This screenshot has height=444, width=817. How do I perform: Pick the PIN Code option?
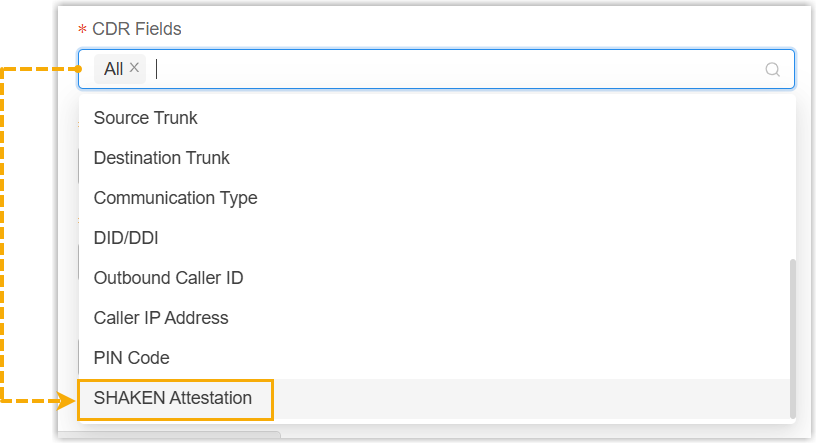(132, 358)
